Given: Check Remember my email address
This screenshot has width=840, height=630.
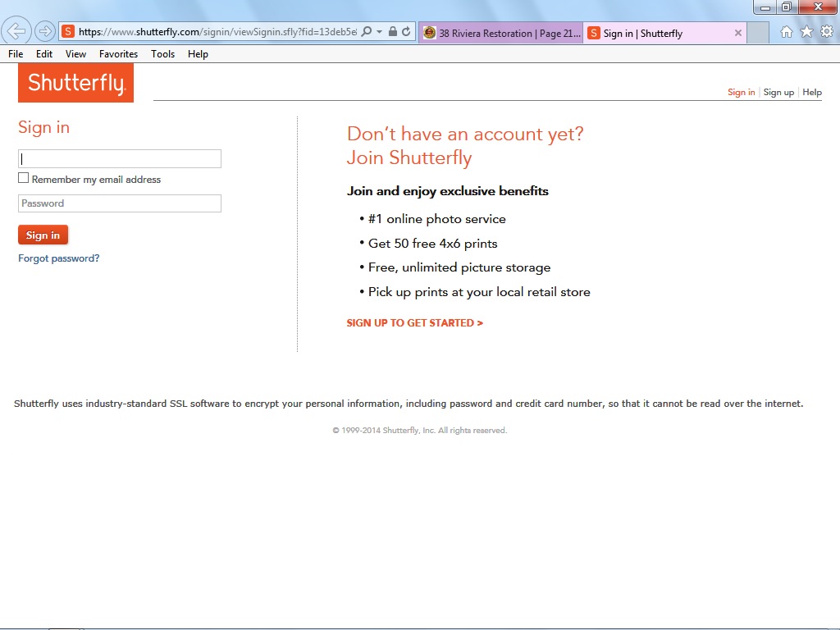Looking at the screenshot, I should (x=24, y=178).
